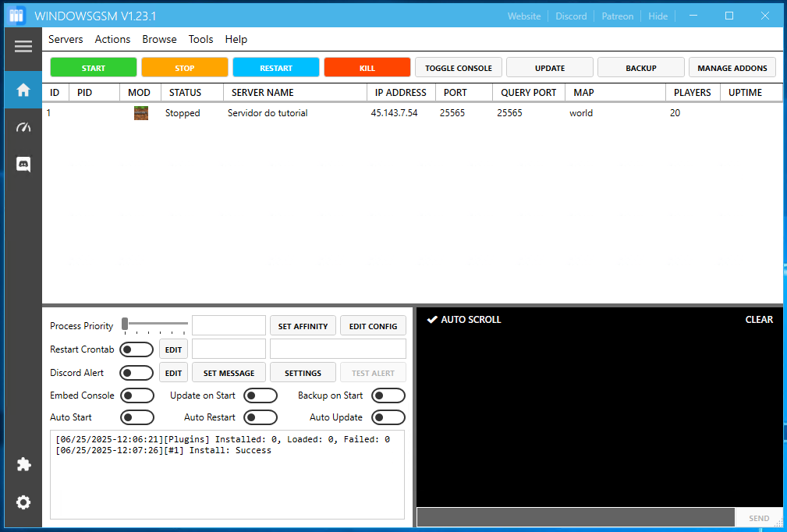Click the red KILL button
Viewport: 787px width, 532px height.
point(367,67)
